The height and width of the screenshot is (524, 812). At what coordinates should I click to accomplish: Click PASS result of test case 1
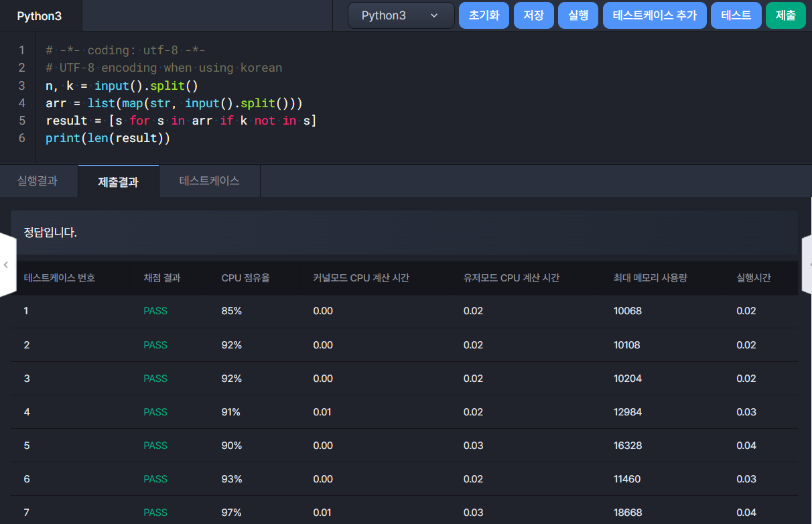click(155, 311)
